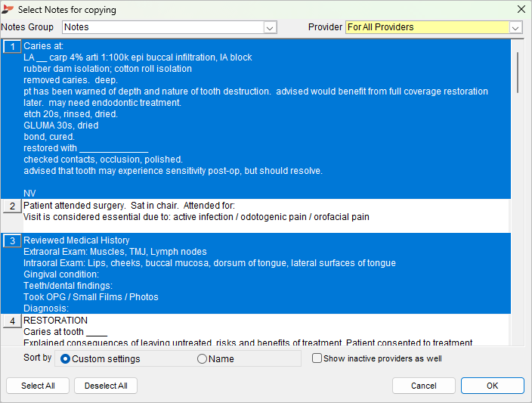Enable Show inactive providers as well
This screenshot has width=532, height=403.
pos(377,358)
